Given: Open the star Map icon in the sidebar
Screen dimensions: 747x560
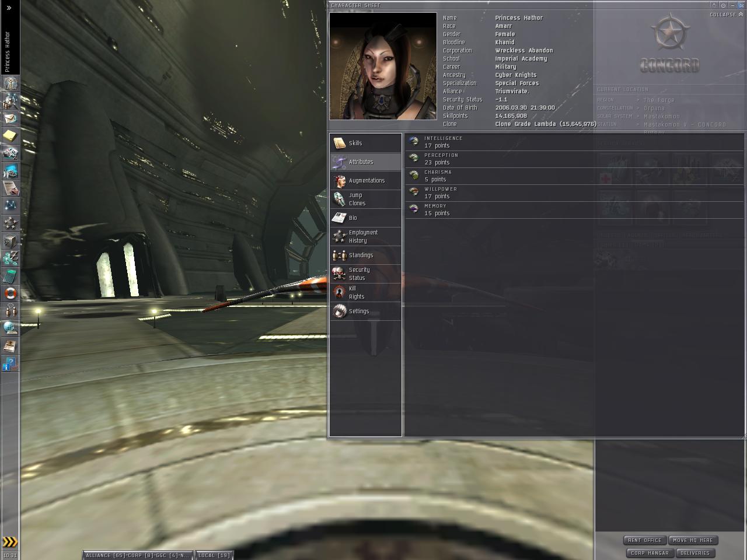Looking at the screenshot, I should (10, 206).
